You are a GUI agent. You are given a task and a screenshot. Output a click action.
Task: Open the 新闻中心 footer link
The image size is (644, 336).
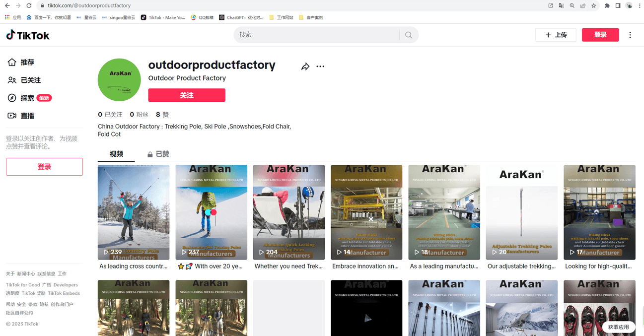[x=26, y=274]
